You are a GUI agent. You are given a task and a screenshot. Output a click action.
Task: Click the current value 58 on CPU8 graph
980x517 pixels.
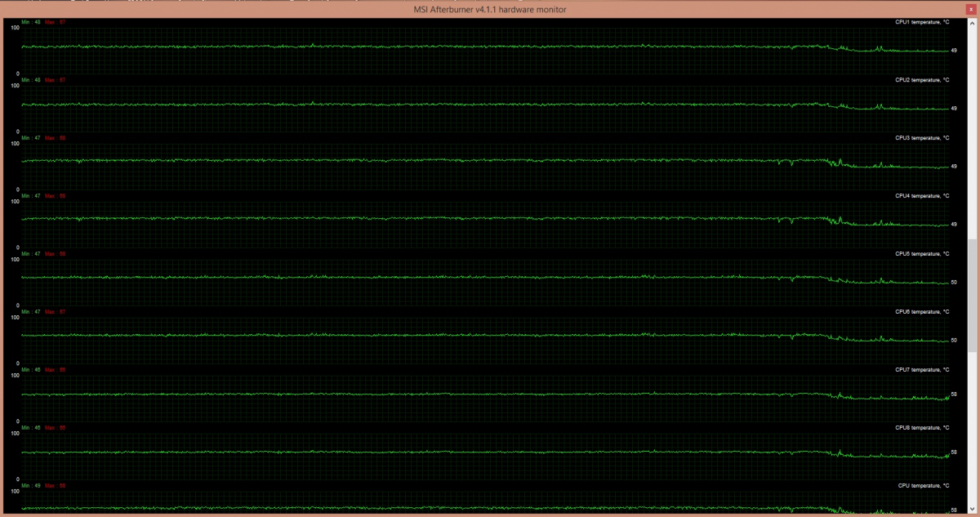tap(954, 452)
